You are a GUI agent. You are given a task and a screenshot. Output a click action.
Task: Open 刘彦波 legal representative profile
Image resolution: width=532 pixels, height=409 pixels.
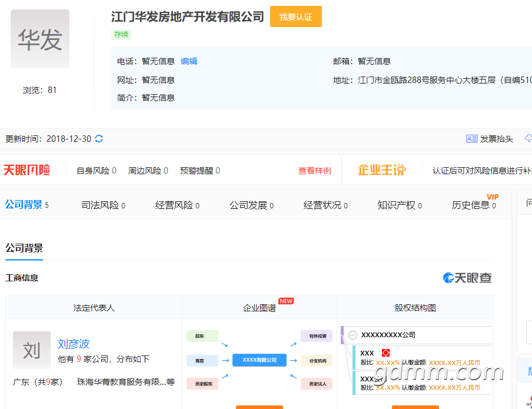74,344
